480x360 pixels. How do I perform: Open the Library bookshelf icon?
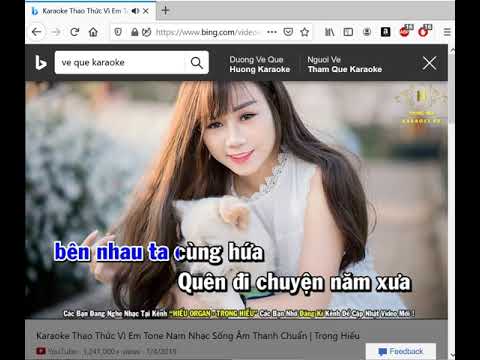click(x=329, y=32)
